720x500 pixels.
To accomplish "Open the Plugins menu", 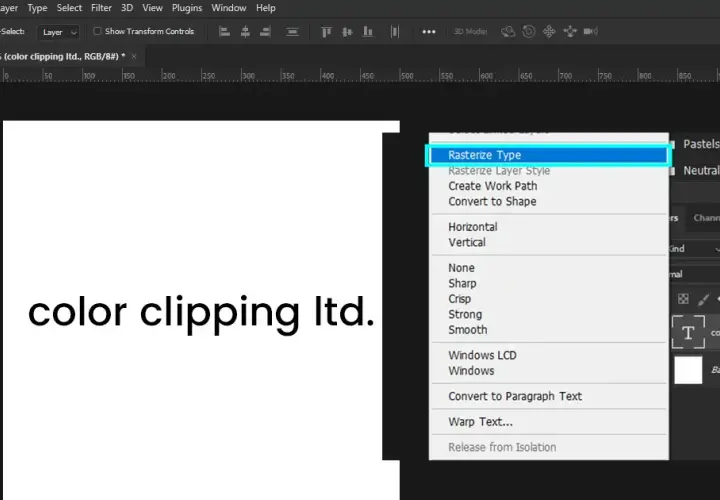I will point(187,8).
